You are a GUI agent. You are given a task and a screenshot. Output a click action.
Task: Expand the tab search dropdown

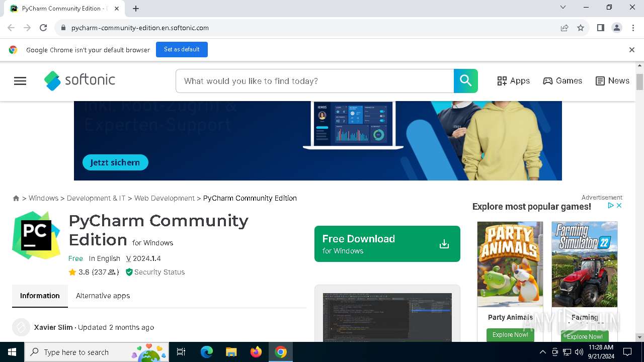[x=563, y=8]
